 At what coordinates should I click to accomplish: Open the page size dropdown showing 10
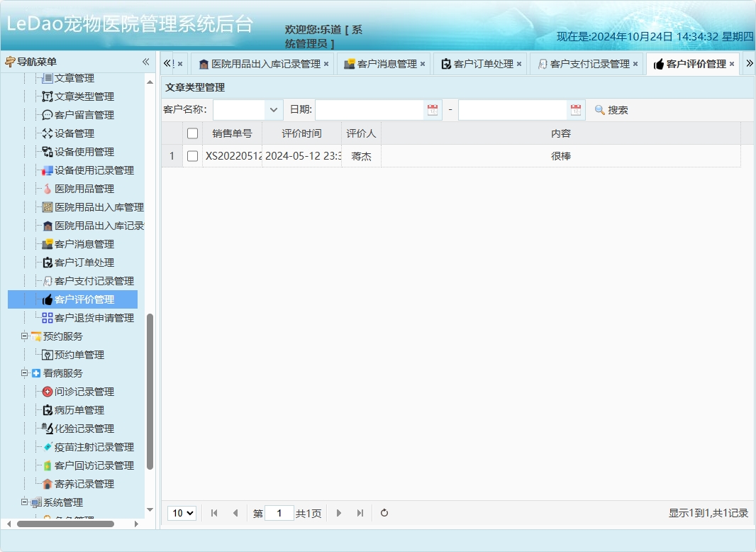pyautogui.click(x=182, y=512)
